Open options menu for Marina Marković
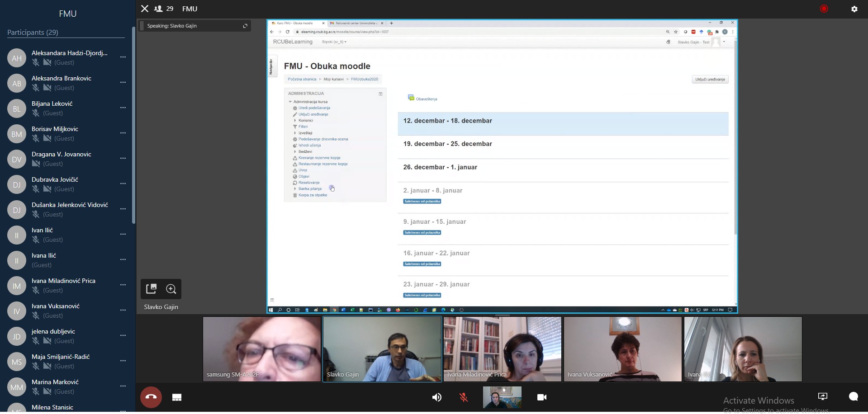This screenshot has width=868, height=414. (123, 386)
